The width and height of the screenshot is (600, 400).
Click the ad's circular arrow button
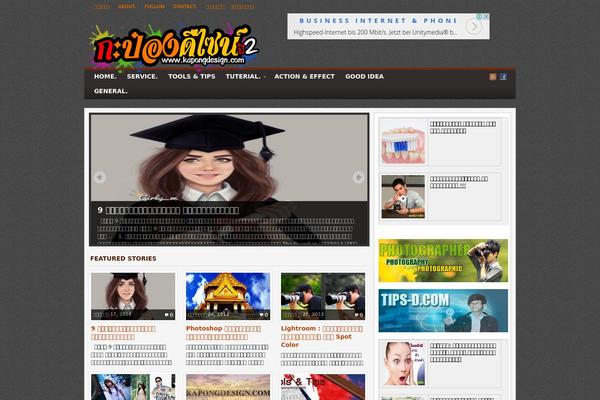click(474, 27)
